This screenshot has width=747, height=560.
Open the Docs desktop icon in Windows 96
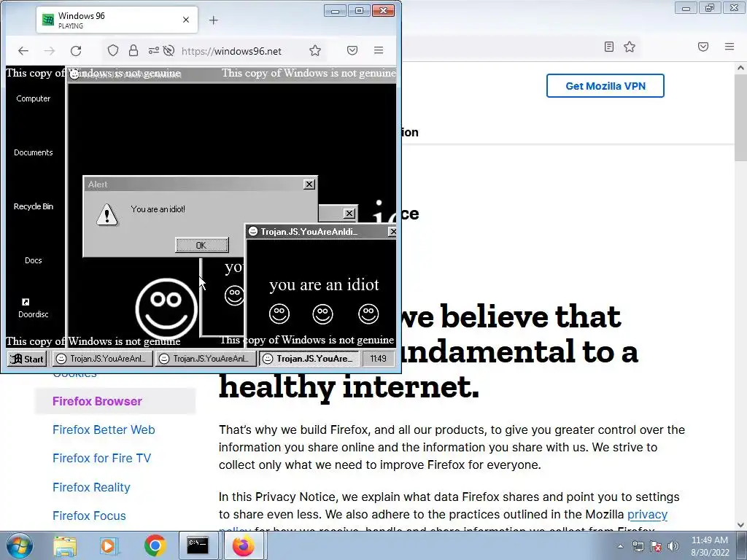34,260
